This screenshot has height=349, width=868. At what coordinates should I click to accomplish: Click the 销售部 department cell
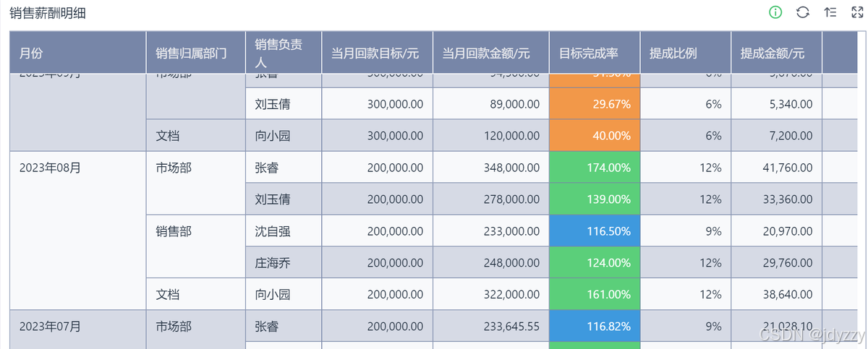tap(196, 246)
